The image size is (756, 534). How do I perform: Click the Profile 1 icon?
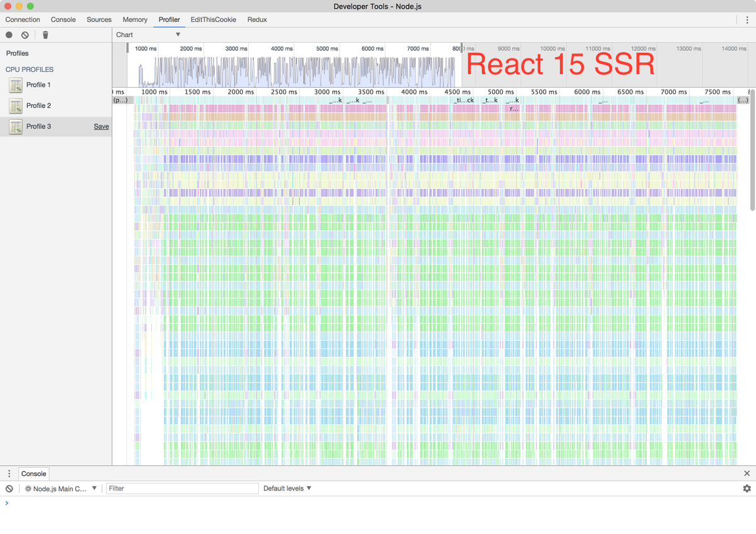(x=16, y=85)
